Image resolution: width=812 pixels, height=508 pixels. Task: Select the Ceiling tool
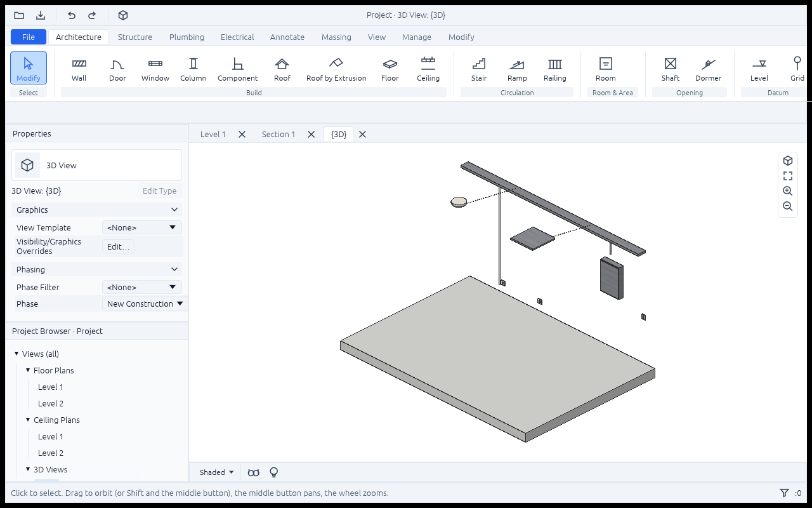pyautogui.click(x=428, y=69)
